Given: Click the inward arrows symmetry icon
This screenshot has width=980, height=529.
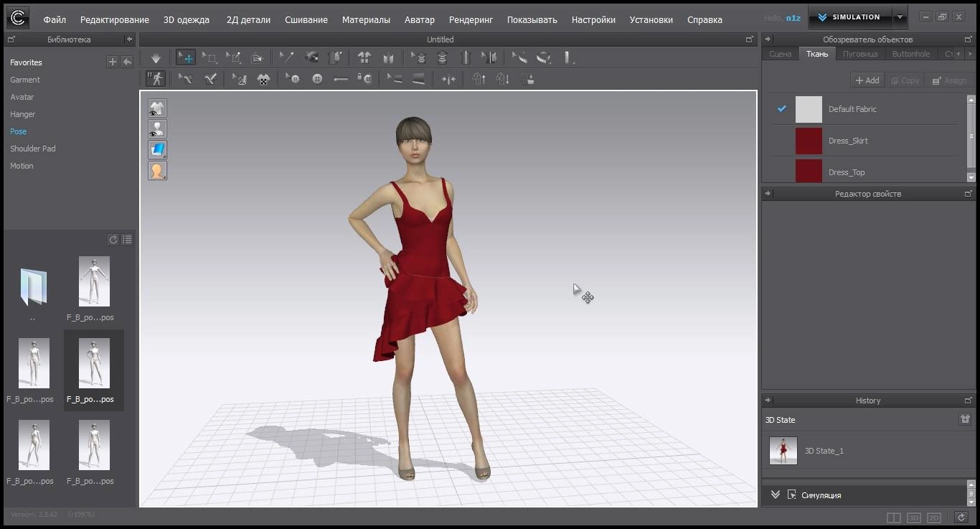Looking at the screenshot, I should point(448,79).
